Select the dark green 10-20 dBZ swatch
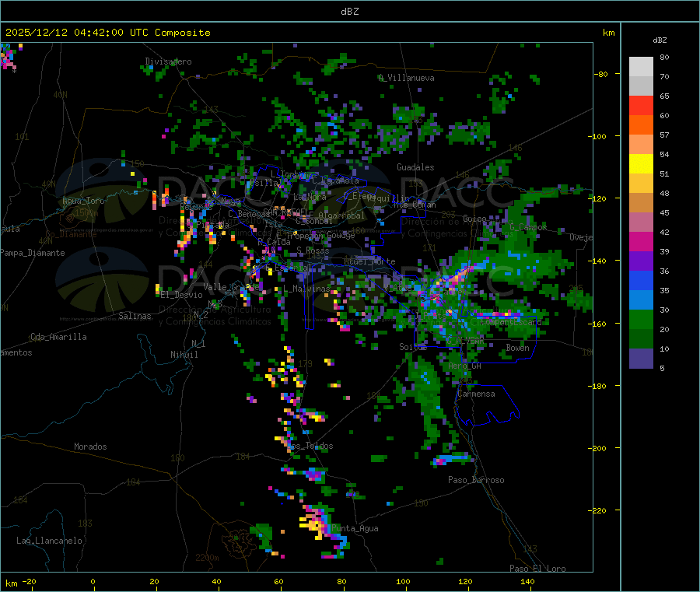 click(x=641, y=339)
